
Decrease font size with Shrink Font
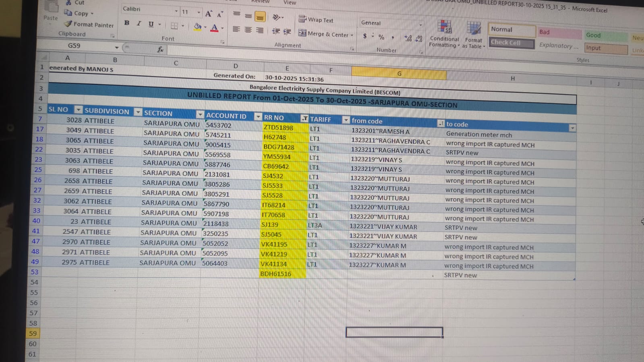point(220,14)
